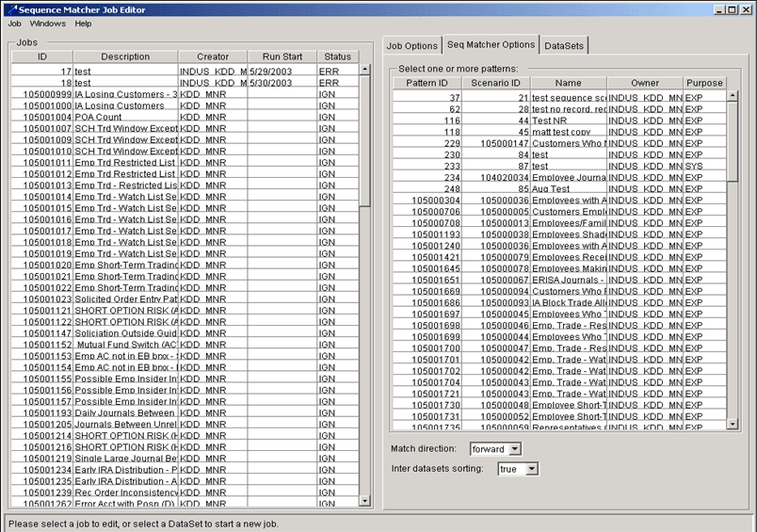Select job 105001011 Emp Trd Restricted List
The image size is (757, 532).
tap(185, 163)
